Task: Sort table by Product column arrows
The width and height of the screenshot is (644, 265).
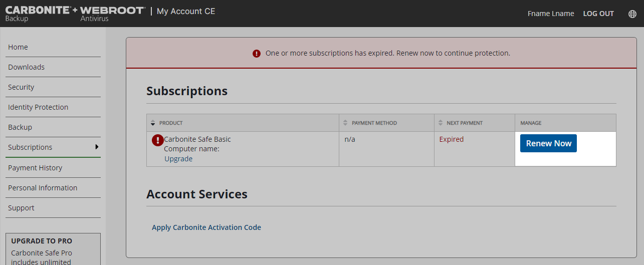Action: tap(153, 123)
